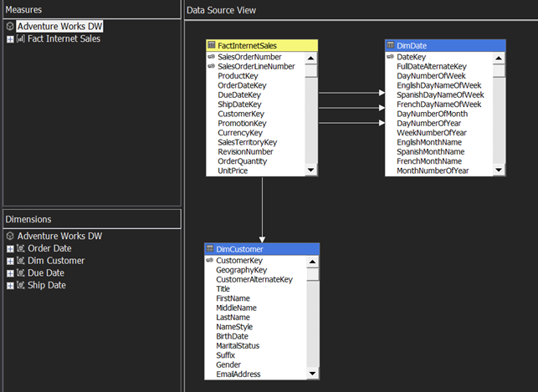Select the FullDateAlternateKey column in DimDate

tap(432, 67)
